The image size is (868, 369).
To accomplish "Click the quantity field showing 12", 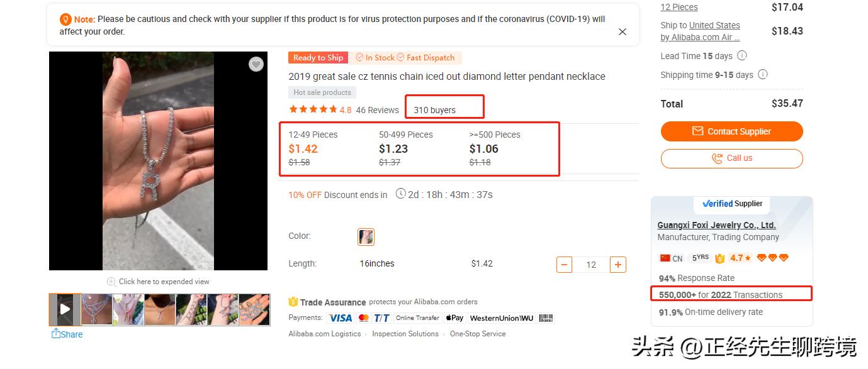I will click(x=591, y=265).
